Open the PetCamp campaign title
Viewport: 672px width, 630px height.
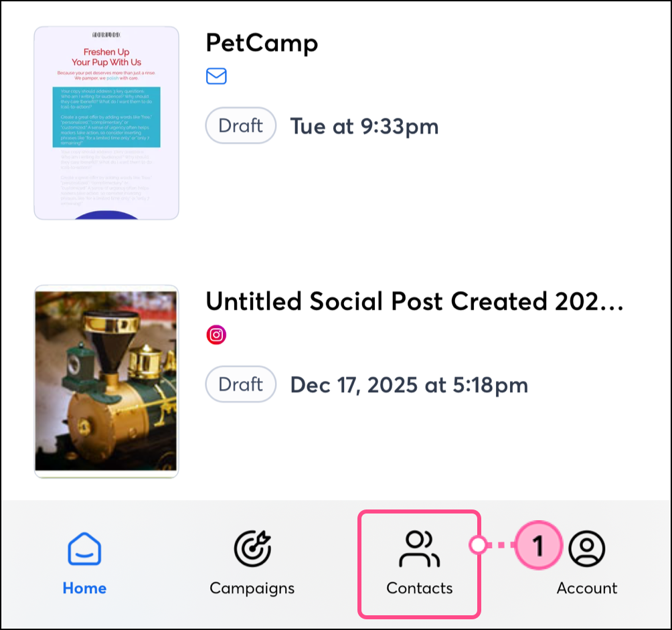pyautogui.click(x=262, y=44)
